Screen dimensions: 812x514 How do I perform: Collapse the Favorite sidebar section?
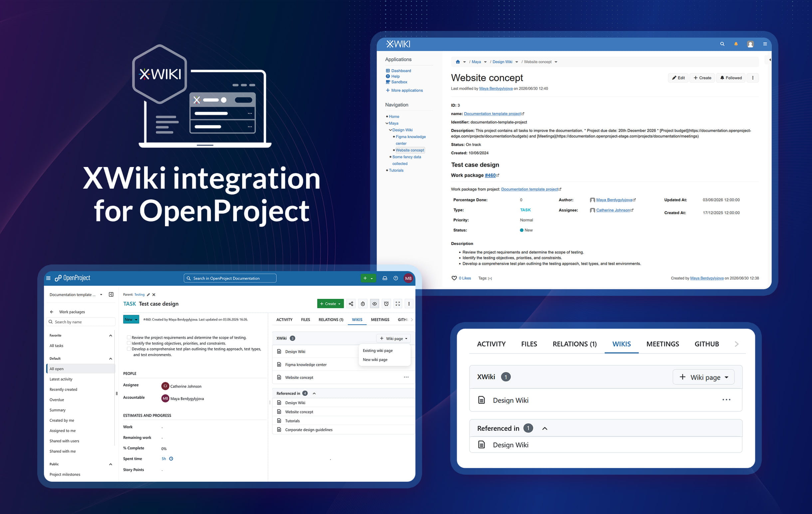point(110,336)
